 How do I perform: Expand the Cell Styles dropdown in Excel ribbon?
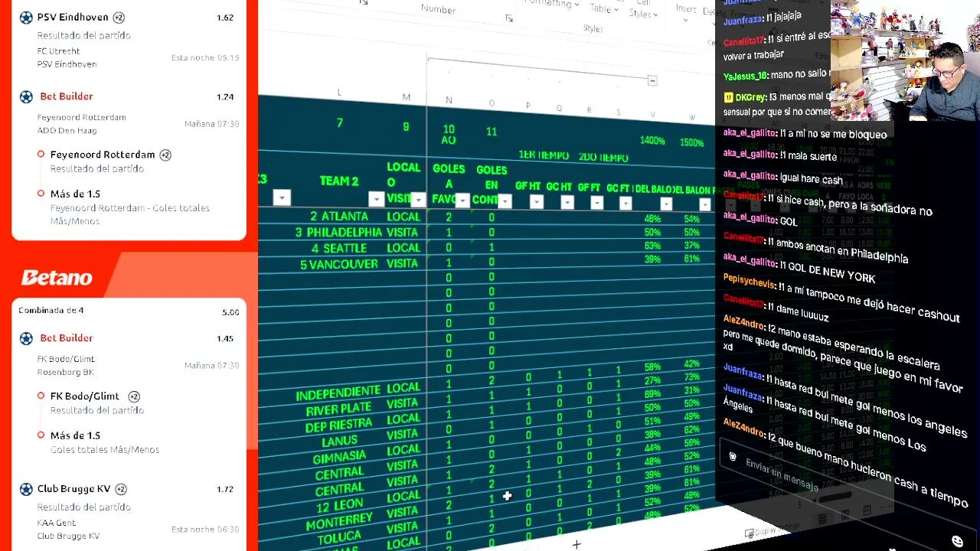tap(643, 9)
